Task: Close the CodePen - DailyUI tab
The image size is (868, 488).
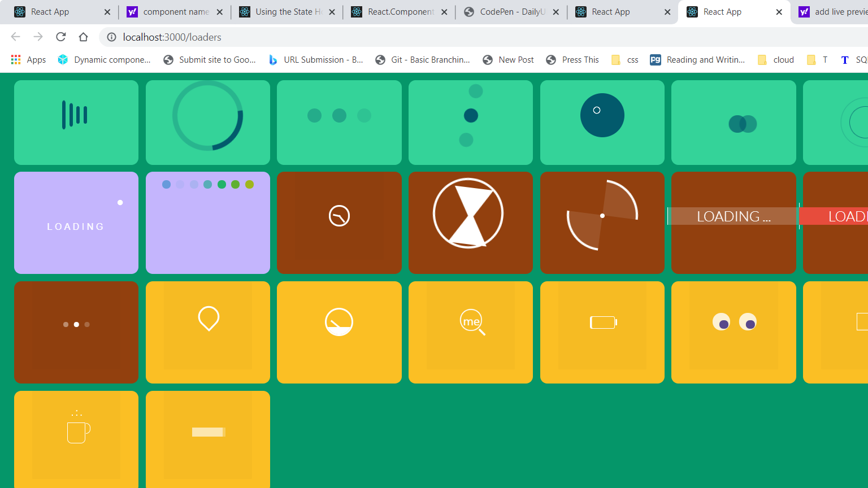Action: 555,12
